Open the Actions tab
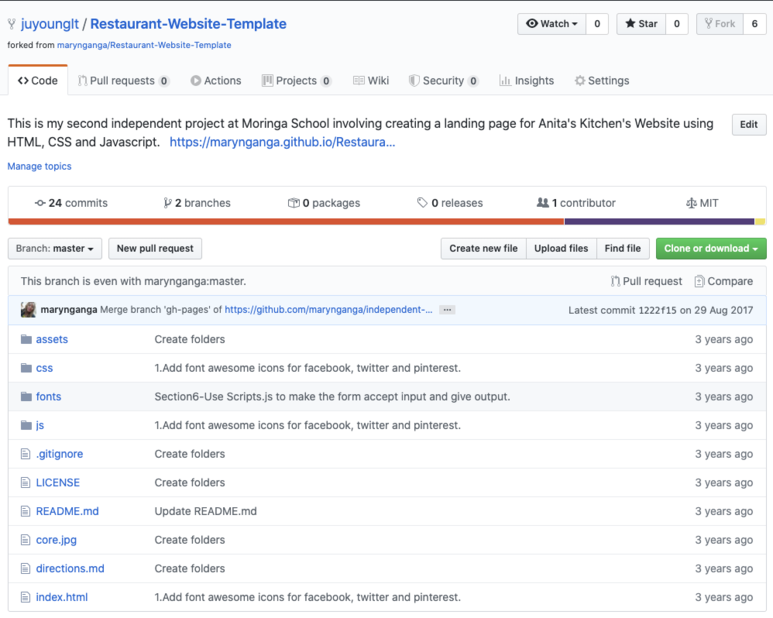Image resolution: width=773 pixels, height=618 pixels. pyautogui.click(x=216, y=80)
